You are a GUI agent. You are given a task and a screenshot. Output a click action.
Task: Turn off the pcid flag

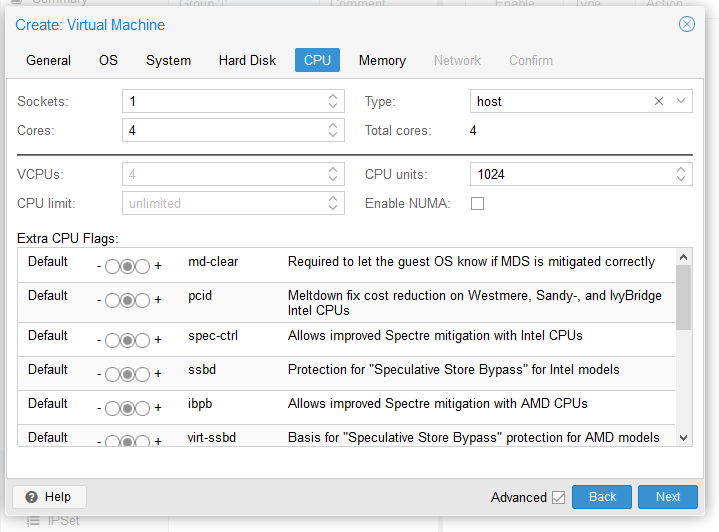(x=112, y=300)
